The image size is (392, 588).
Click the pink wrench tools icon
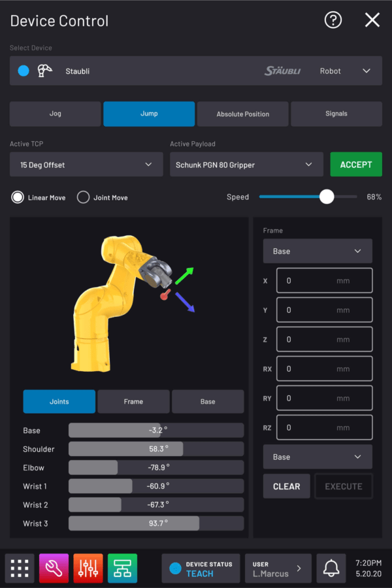click(54, 568)
